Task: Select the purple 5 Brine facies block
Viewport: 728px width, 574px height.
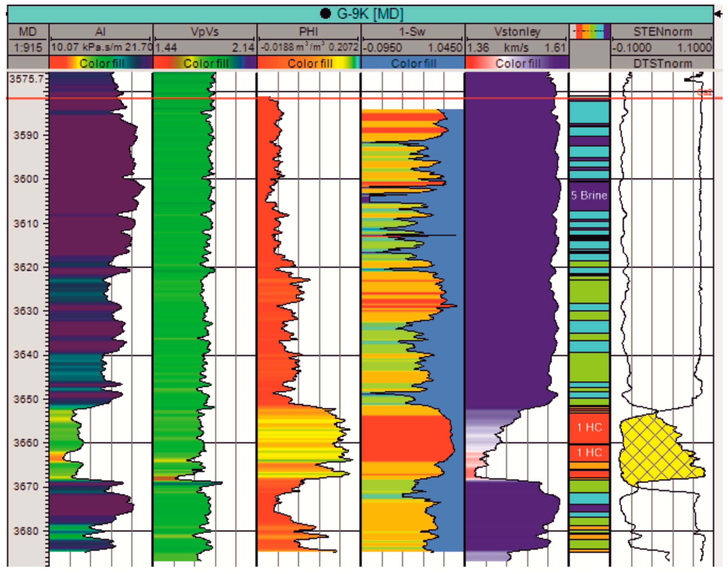Action: click(589, 196)
